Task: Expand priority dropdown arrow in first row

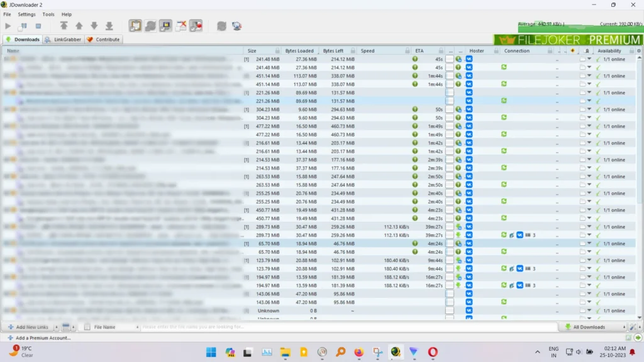Action: pyautogui.click(x=589, y=59)
